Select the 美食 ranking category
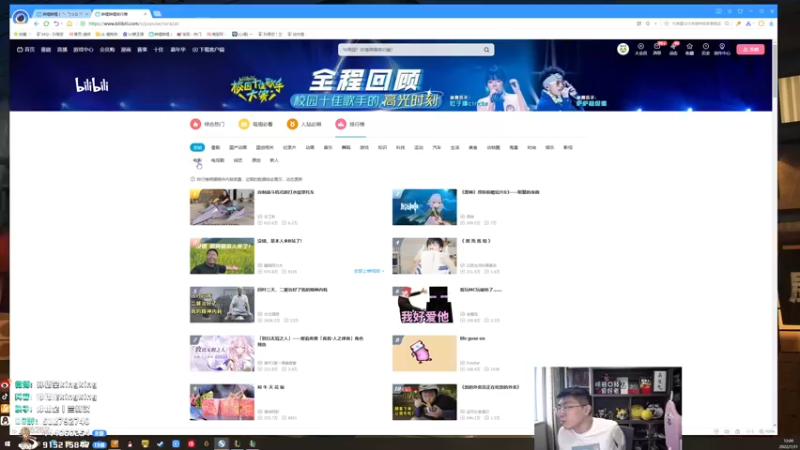 [473, 147]
